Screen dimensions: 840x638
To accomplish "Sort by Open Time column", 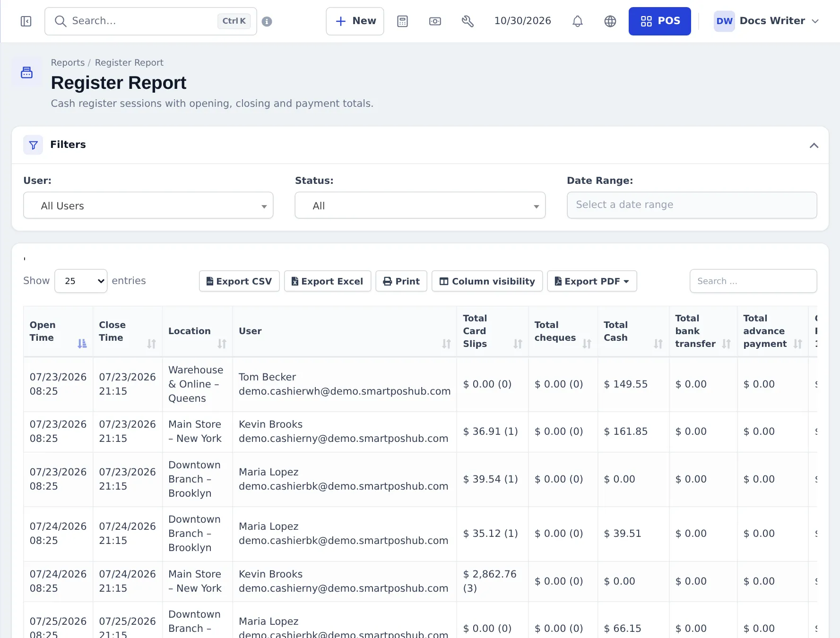I will click(x=58, y=331).
